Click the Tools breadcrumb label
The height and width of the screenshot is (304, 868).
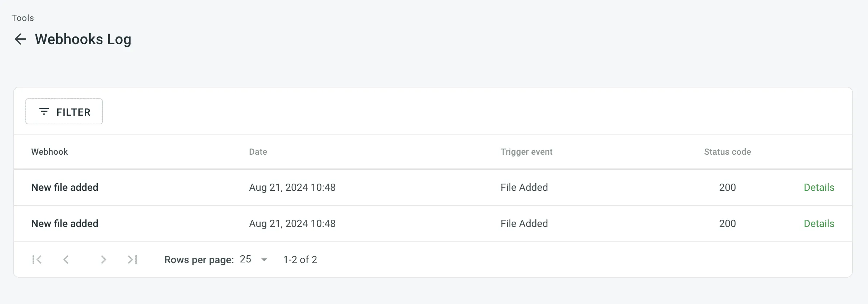coord(22,17)
